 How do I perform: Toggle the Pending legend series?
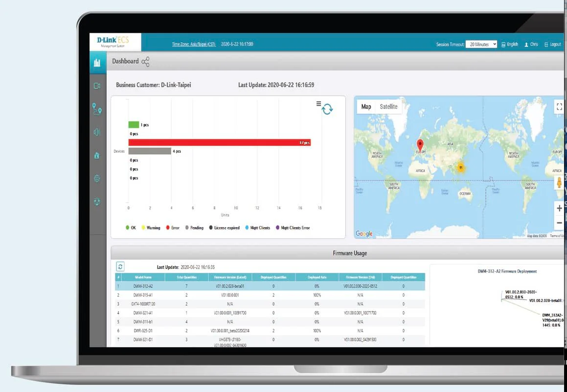[x=195, y=228]
